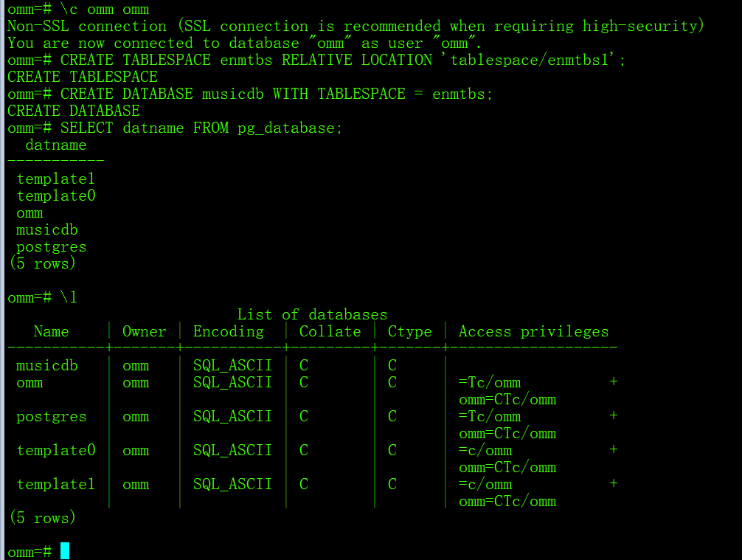742x560 pixels.
Task: Click =Tc/omm privileges in the postgres row
Action: [489, 417]
